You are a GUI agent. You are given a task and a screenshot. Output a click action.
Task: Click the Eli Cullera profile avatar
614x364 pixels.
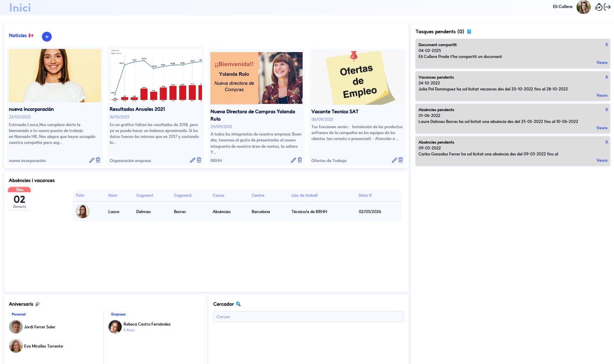click(583, 7)
